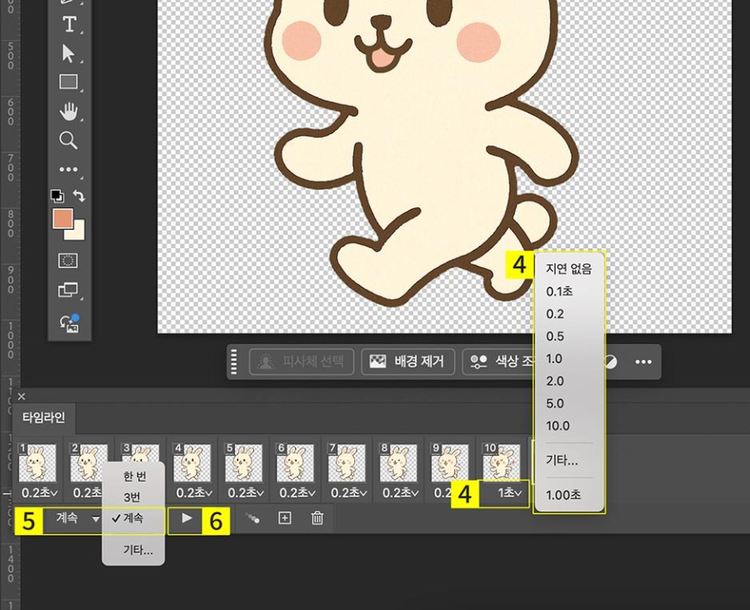Select the Zoom magnifier tool
750x610 pixels.
[69, 140]
